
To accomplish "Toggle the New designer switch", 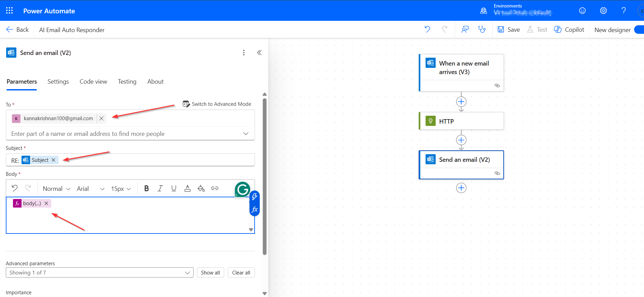I will click(x=639, y=30).
